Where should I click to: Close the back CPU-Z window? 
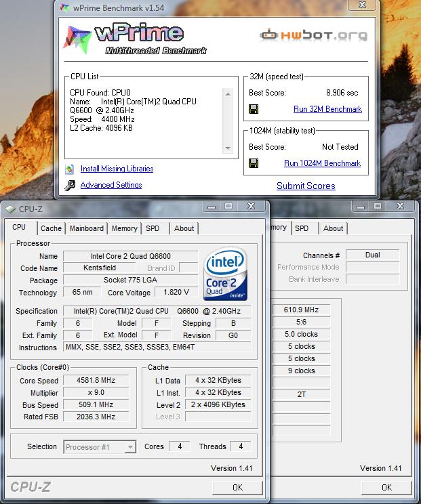[401, 207]
